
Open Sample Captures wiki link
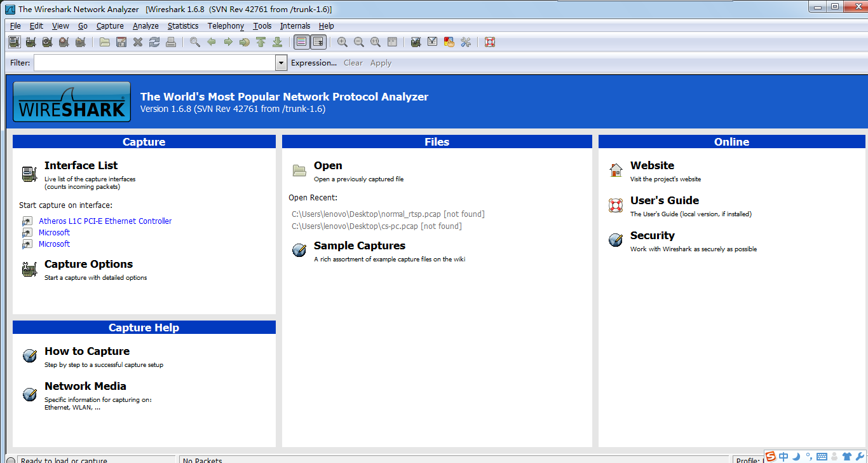pyautogui.click(x=360, y=245)
